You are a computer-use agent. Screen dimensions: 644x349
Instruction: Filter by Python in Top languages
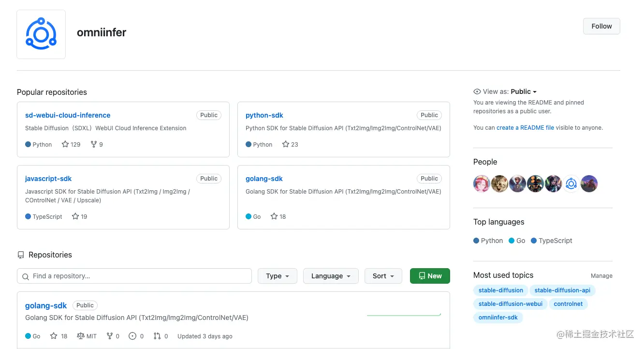tap(488, 241)
